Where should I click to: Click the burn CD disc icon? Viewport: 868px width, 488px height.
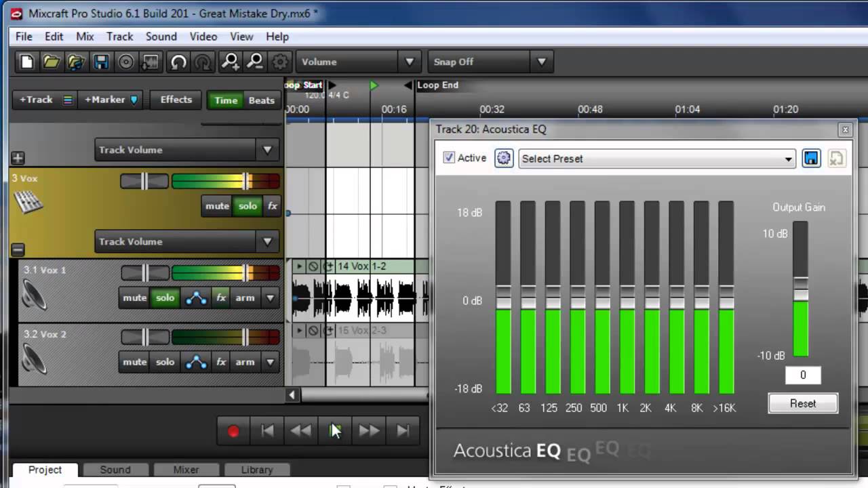pos(126,62)
